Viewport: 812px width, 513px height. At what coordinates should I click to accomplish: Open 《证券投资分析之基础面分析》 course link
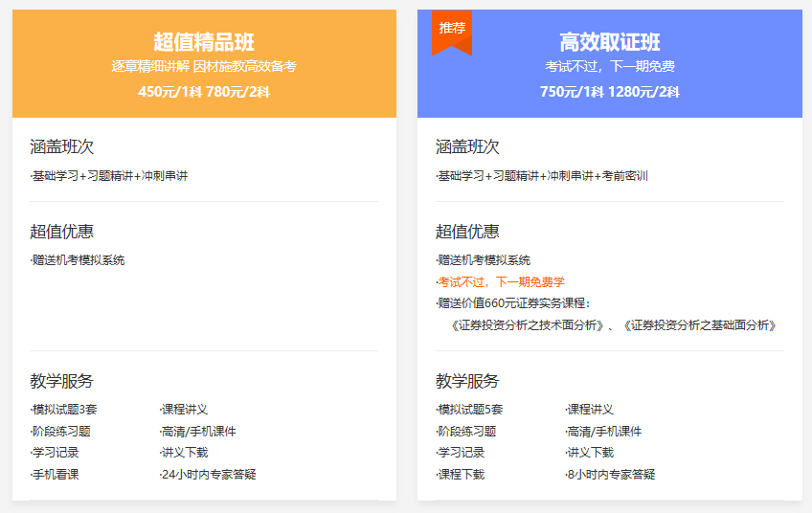coord(699,325)
